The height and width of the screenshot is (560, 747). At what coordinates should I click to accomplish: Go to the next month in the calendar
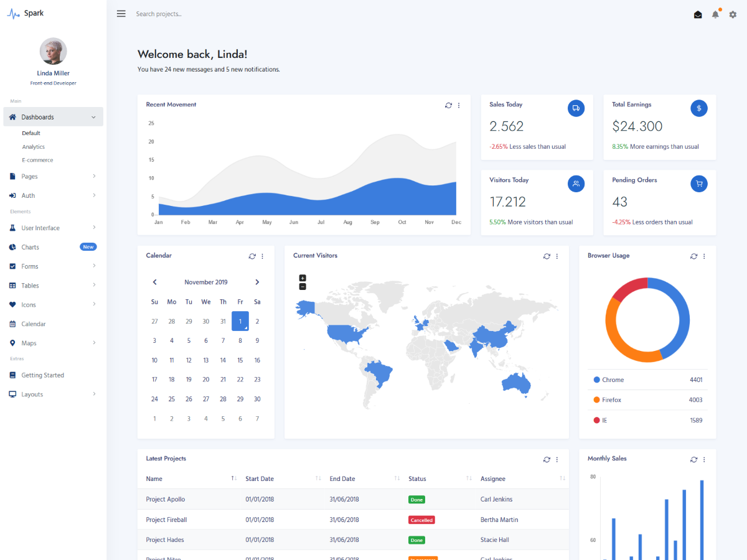(257, 281)
